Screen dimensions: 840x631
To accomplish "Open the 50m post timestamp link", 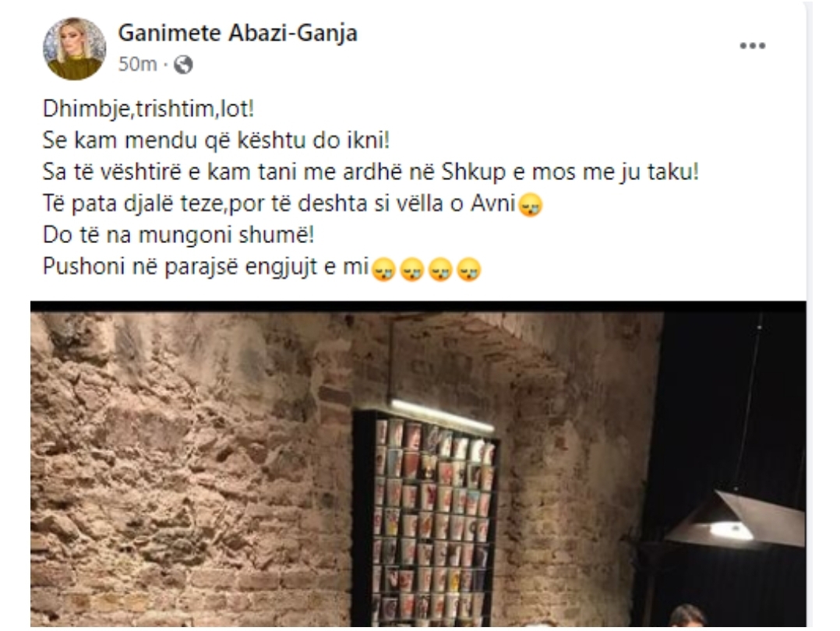I will click(x=137, y=65).
